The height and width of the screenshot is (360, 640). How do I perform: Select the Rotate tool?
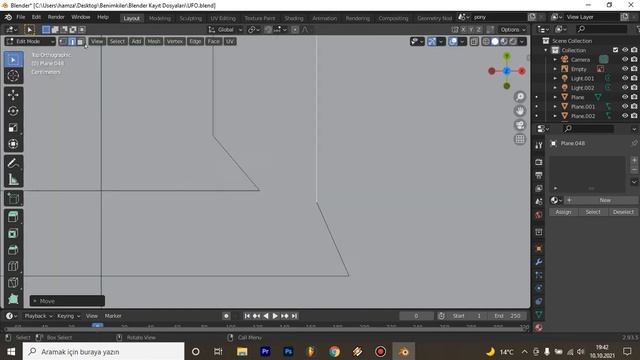pos(13,111)
